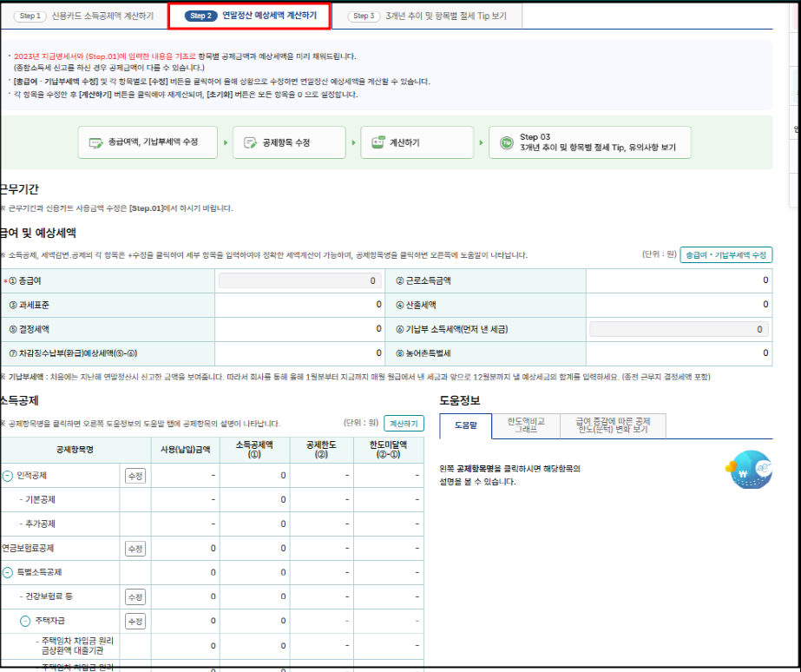Click the 계산하기 calculator icon
Screen dimensions: 801x672
pyautogui.click(x=378, y=142)
